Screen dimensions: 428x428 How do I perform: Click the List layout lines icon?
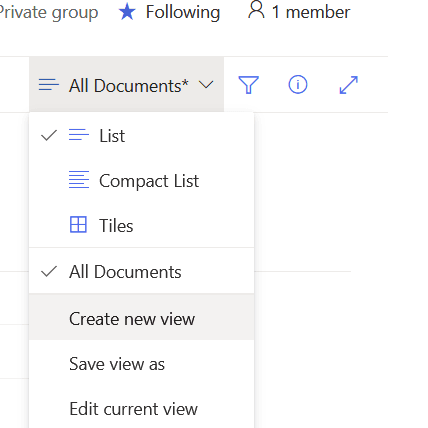(x=79, y=135)
